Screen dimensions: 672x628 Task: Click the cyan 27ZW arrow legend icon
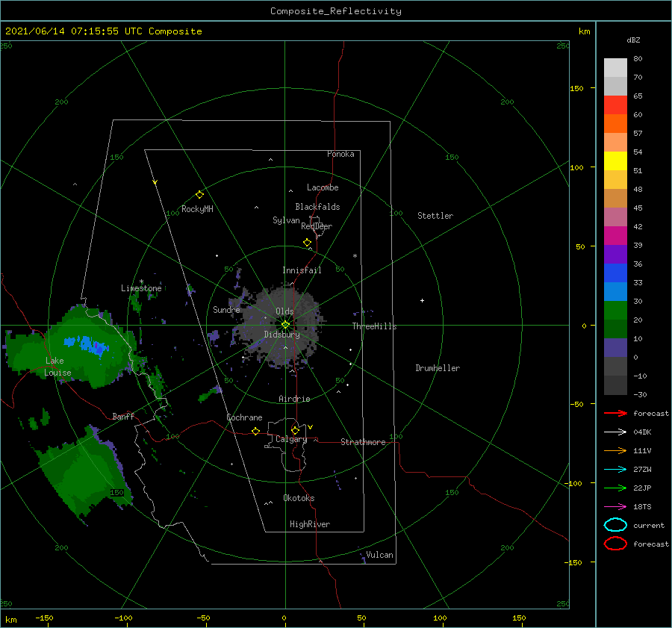[x=615, y=470]
